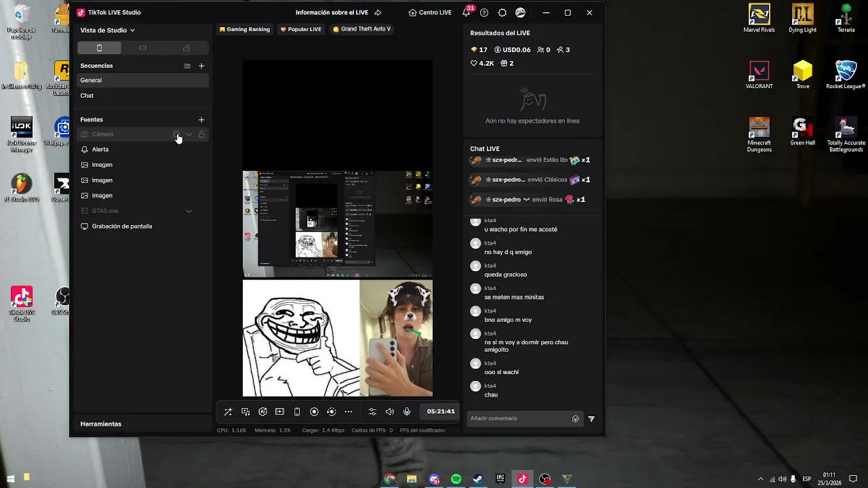
Task: Click the USD0.06 earnings stat
Action: (x=513, y=49)
